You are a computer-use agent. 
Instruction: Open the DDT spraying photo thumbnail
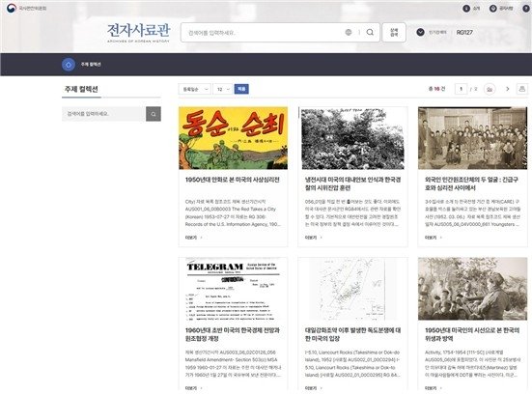coord(473,289)
